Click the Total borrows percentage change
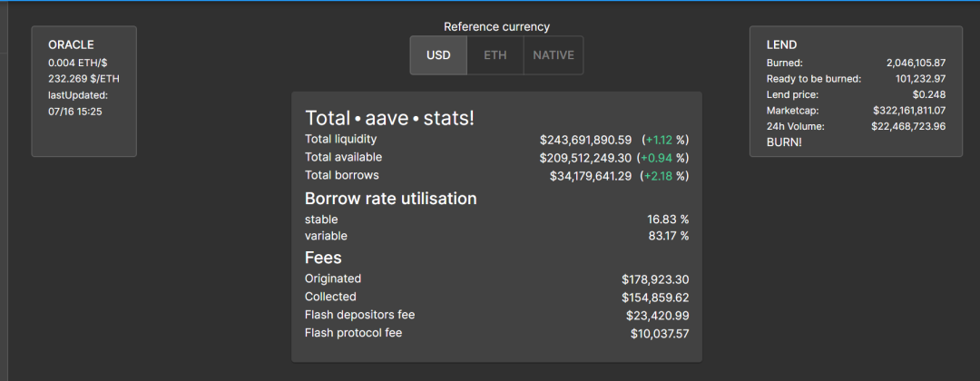980x381 pixels. [665, 177]
